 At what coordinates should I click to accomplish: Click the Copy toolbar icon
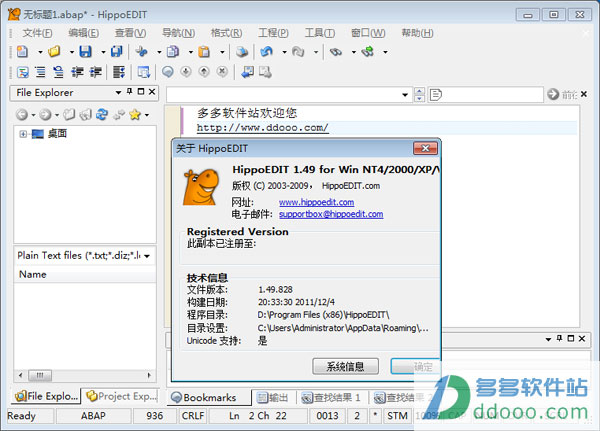coord(173,52)
